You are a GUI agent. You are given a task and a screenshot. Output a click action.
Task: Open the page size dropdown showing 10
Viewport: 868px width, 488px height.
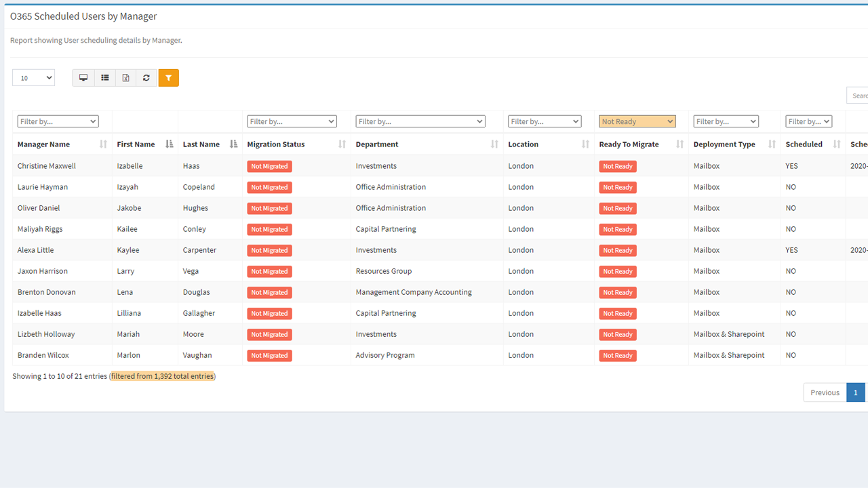click(x=33, y=77)
